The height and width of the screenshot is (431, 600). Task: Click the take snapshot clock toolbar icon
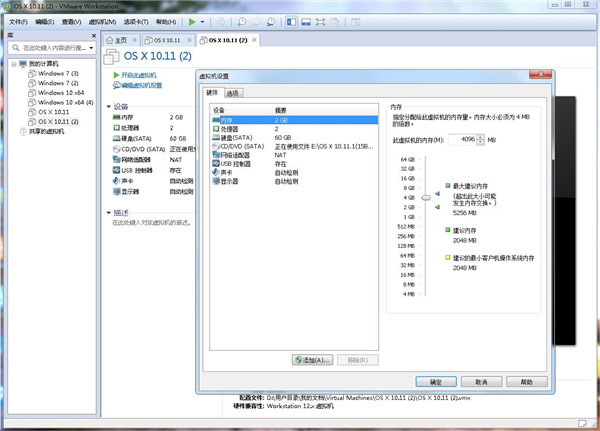[x=241, y=22]
